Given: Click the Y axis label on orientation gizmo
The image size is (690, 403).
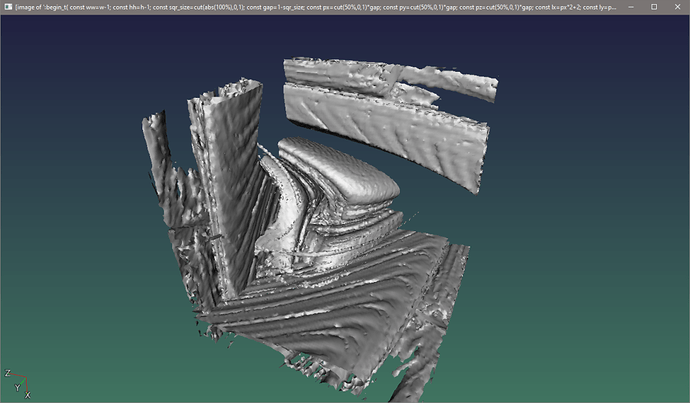Looking at the screenshot, I should 17,387.
